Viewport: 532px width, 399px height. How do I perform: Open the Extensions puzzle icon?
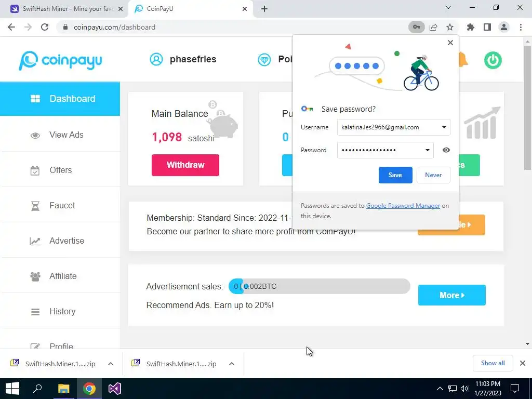[471, 27]
